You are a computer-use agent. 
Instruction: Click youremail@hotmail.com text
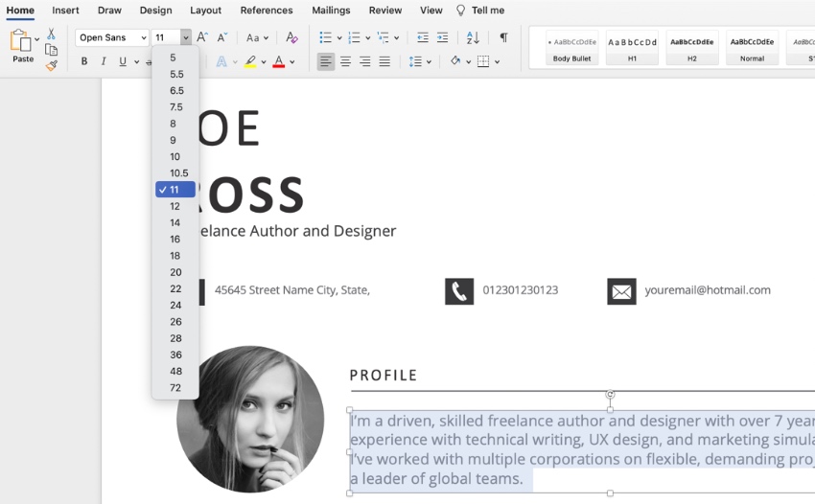click(708, 290)
